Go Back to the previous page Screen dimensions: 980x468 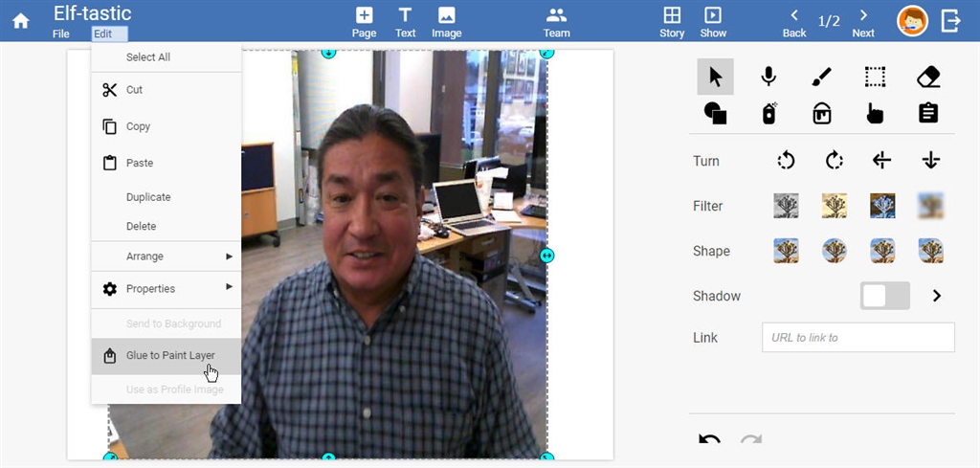(x=794, y=23)
